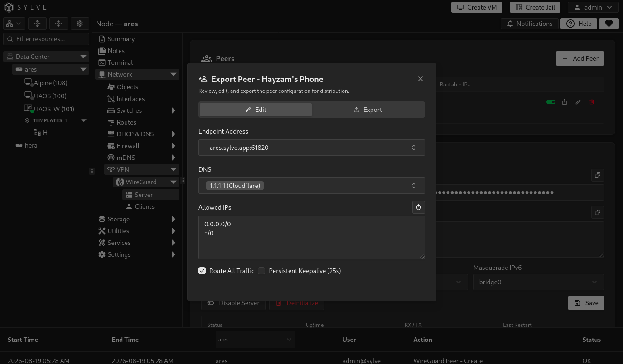This screenshot has width=623, height=364.
Task: Open Help
Action: (579, 24)
